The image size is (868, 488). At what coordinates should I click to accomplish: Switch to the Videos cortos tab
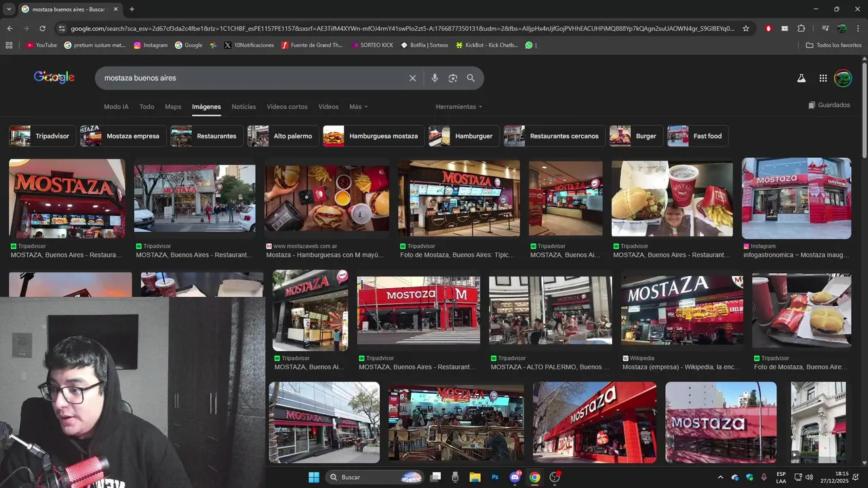(x=287, y=107)
